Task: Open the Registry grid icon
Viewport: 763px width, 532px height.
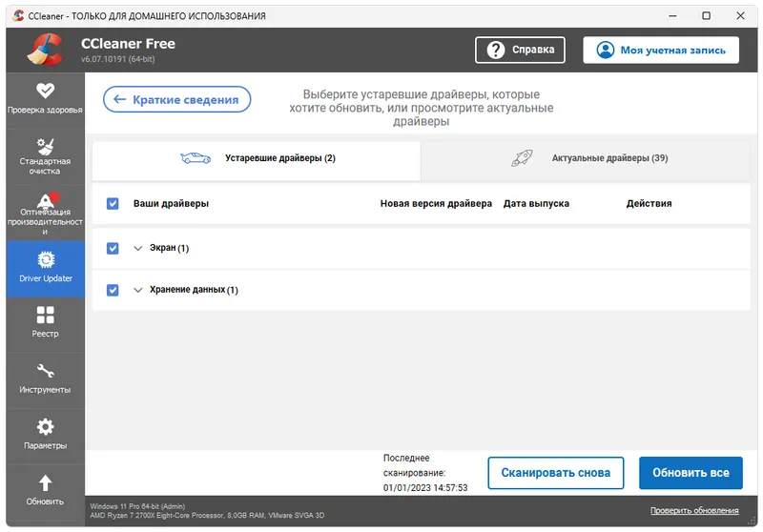Action: tap(45, 315)
